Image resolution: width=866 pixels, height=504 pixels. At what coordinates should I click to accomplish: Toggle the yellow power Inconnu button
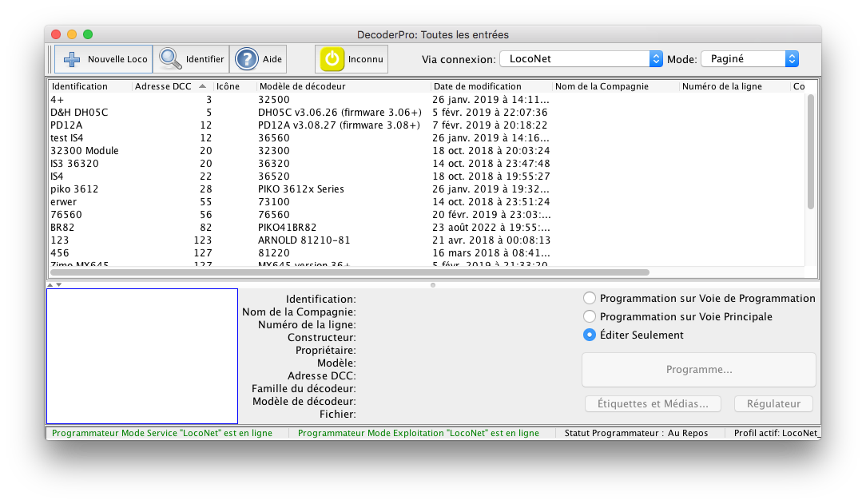(332, 59)
